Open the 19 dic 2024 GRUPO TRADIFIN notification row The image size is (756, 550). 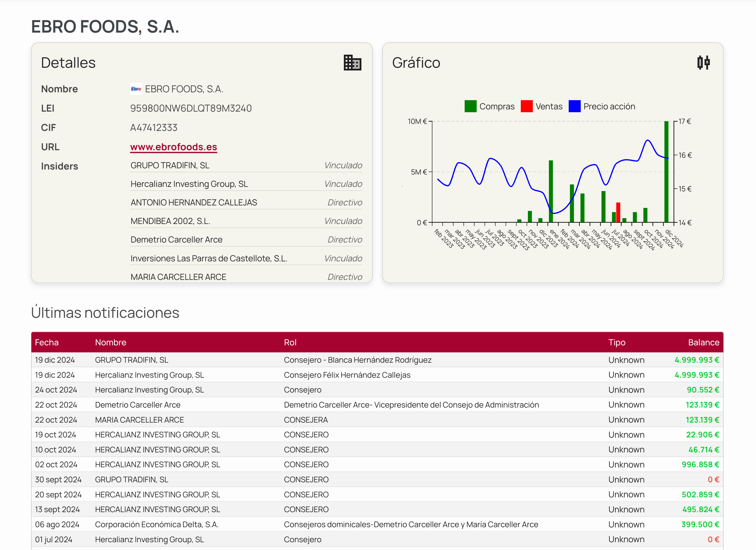[377, 360]
